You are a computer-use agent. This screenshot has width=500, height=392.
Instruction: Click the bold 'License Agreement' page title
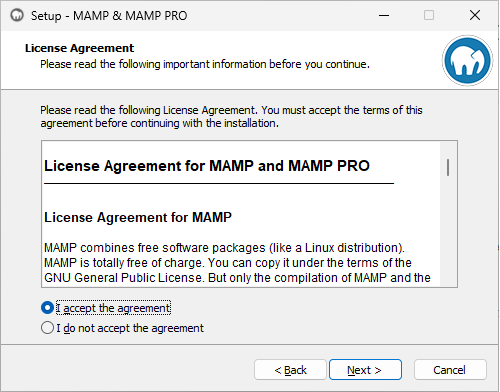click(79, 48)
